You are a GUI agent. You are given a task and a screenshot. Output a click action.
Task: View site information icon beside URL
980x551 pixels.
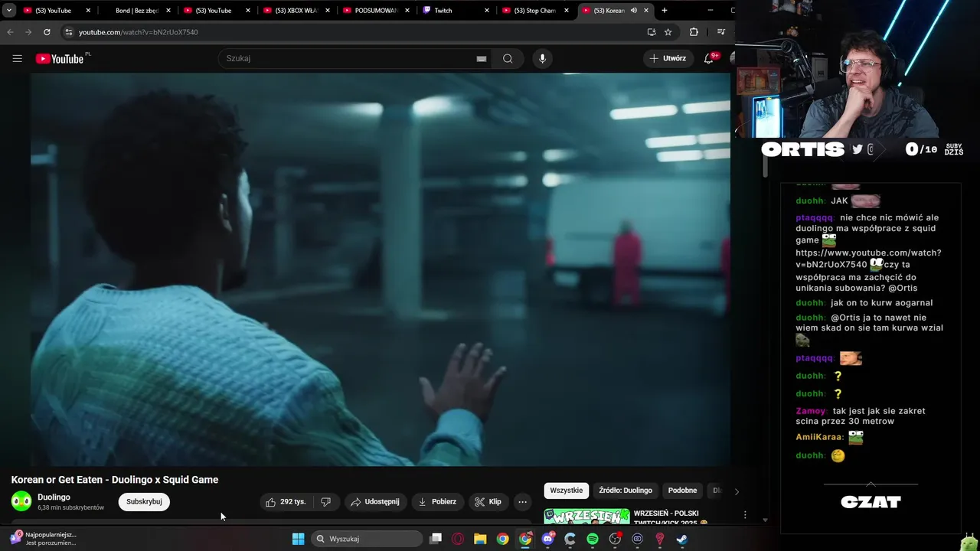point(68,32)
